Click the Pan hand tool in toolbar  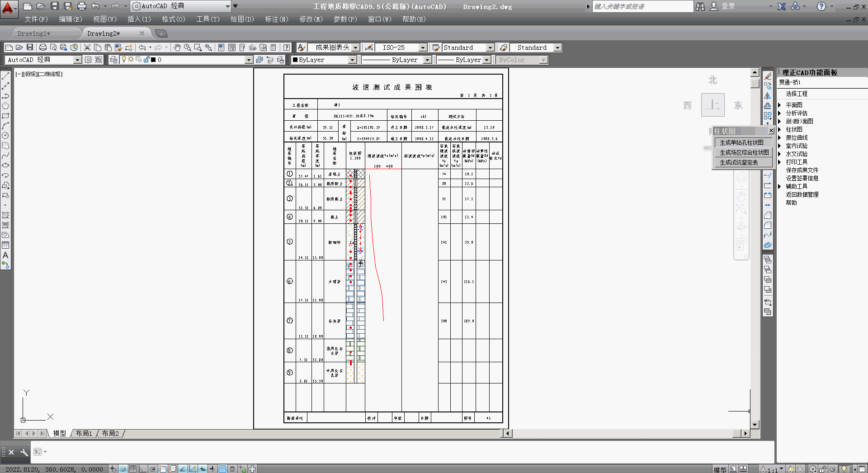(177, 47)
